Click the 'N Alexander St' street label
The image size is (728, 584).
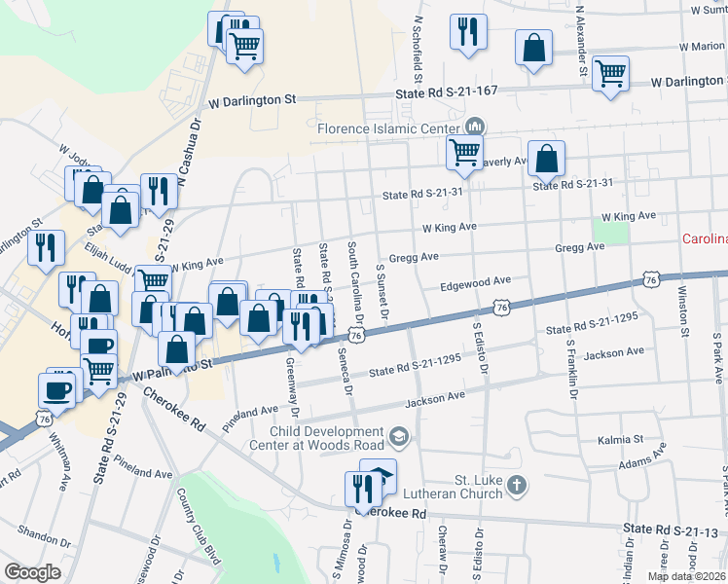pos(581,41)
